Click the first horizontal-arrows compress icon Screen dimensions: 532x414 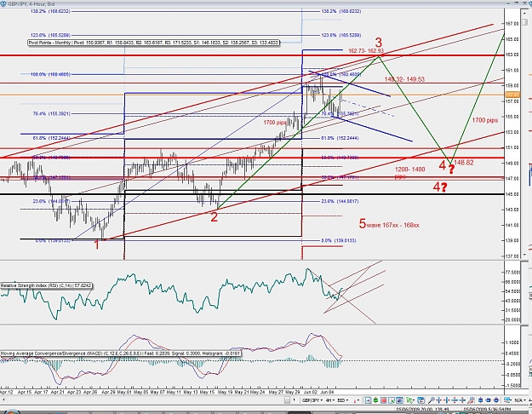[x=439, y=400]
